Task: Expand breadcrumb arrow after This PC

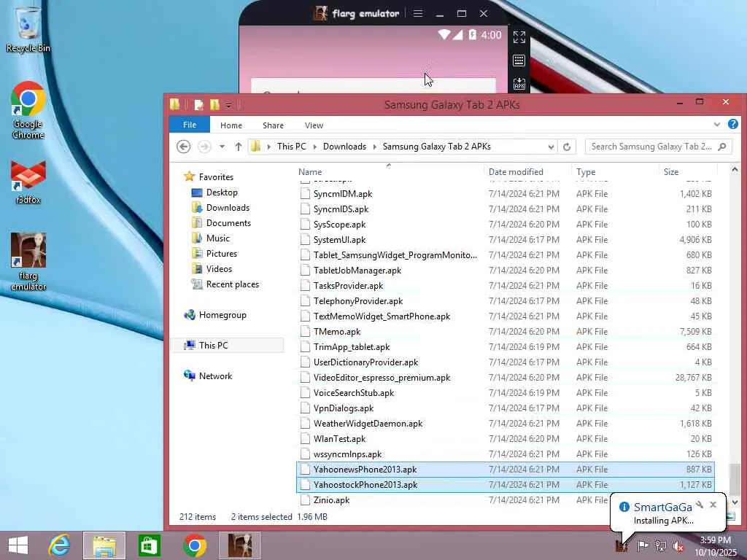Action: [314, 147]
